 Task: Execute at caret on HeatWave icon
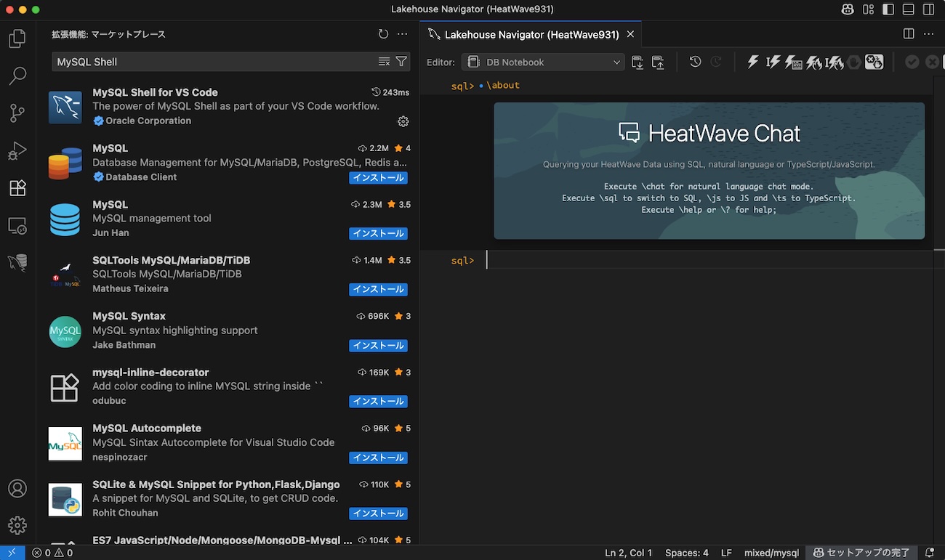tap(835, 62)
